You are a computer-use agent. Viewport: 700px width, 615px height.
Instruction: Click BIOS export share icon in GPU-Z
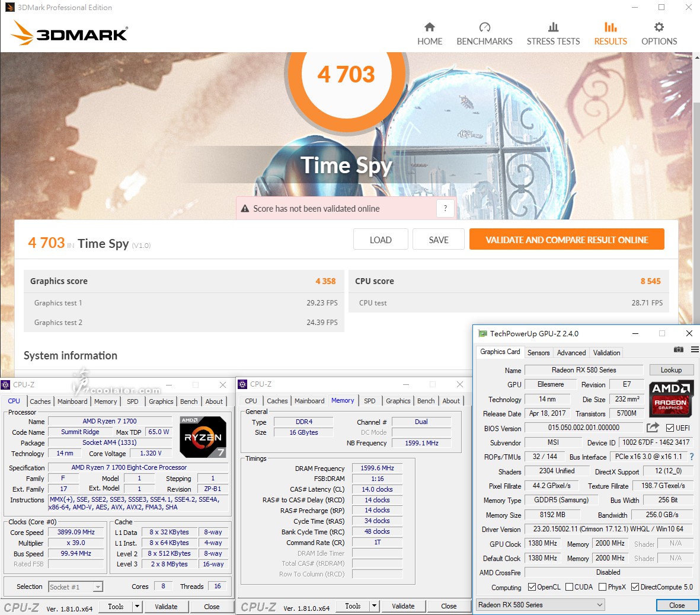click(653, 428)
